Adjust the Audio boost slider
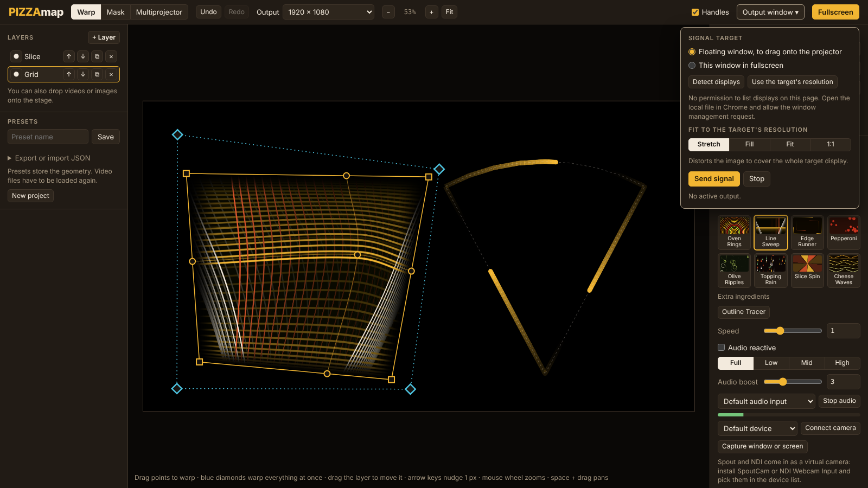 (793, 382)
